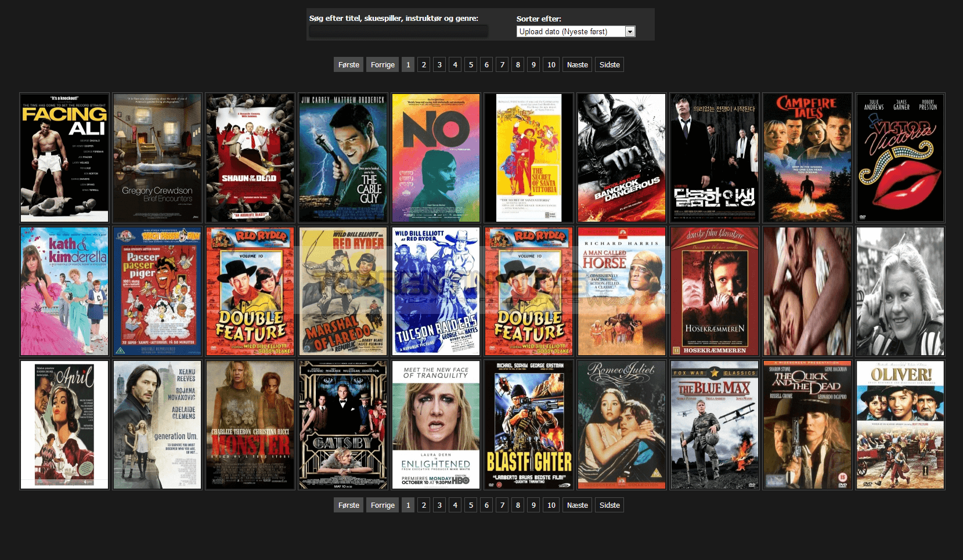Viewport: 963px width, 560px height.
Task: Click the title, actor and genre search field
Action: pos(398,31)
